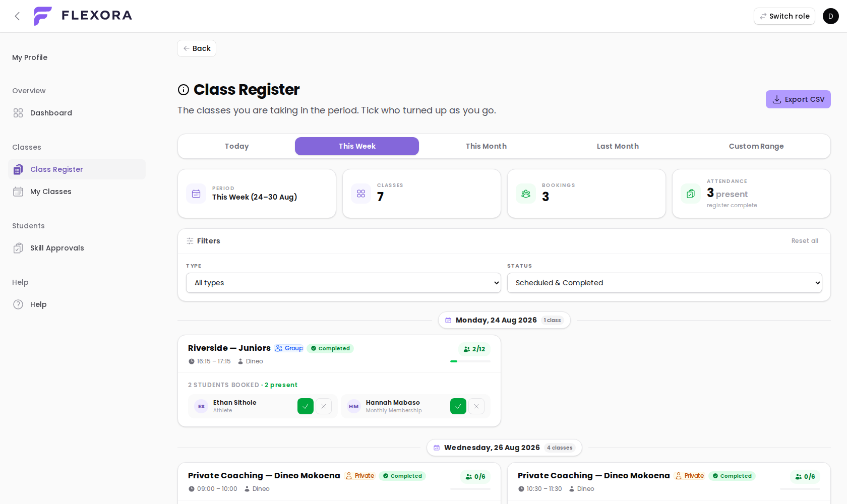Mark Ethan Sithole as present
The image size is (847, 504).
coord(306,406)
